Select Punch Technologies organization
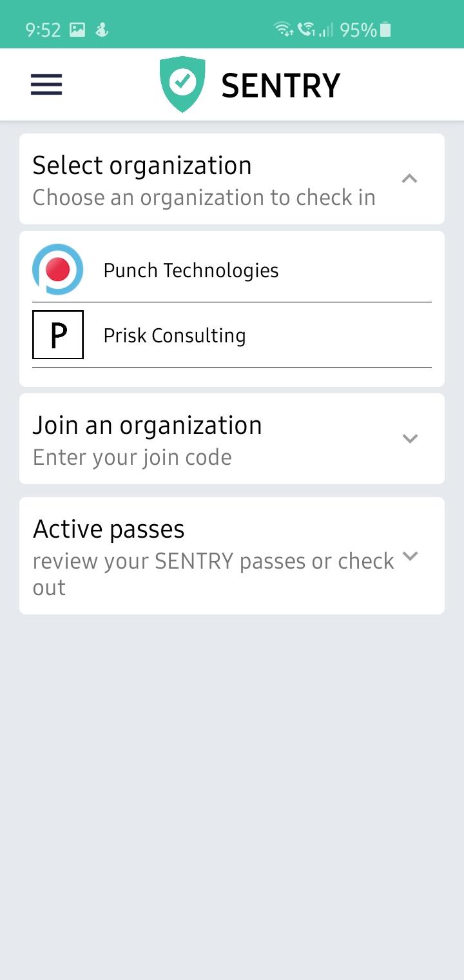The image size is (464, 980). click(x=232, y=269)
